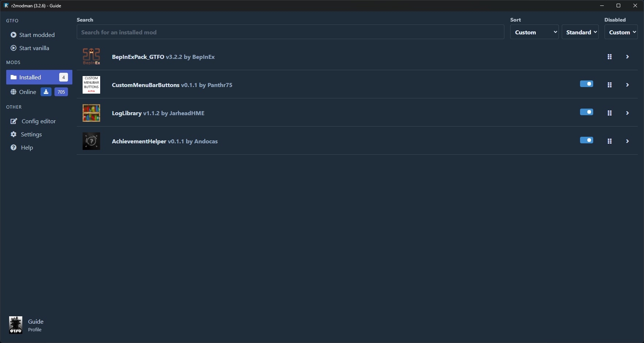Open the Sort Custom dropdown
Viewport: 644px width, 343px height.
[534, 32]
